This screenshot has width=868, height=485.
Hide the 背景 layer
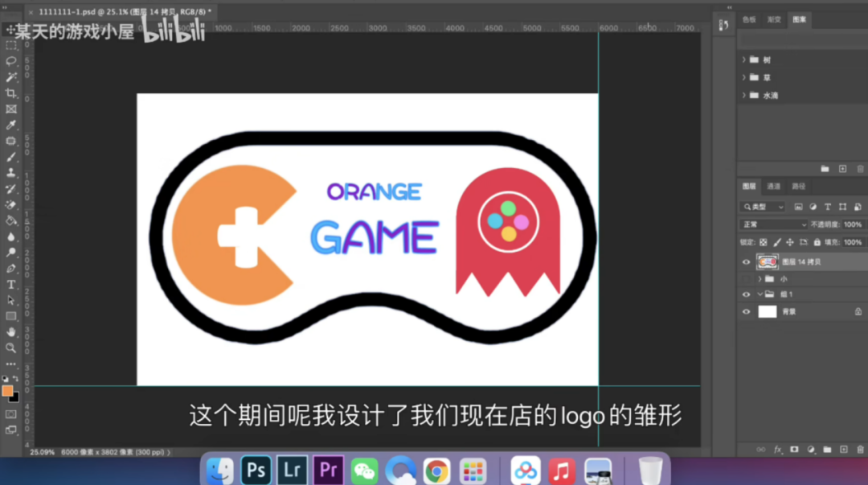pos(747,311)
